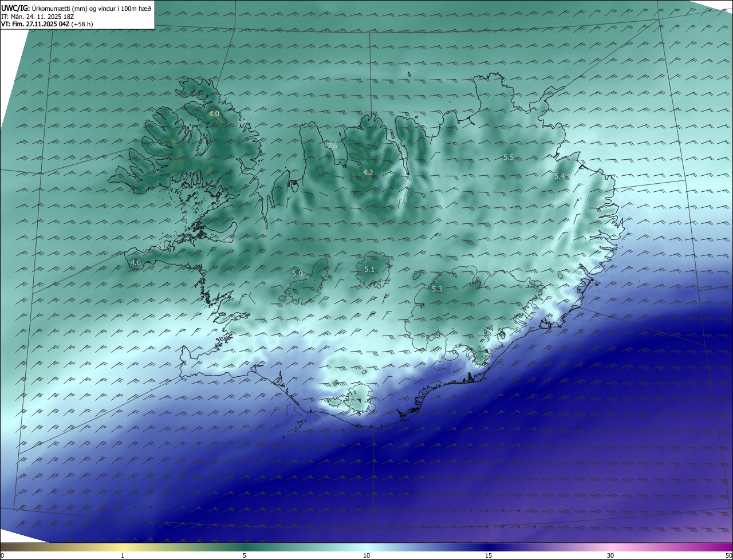Image resolution: width=733 pixels, height=560 pixels.
Task: Click the 5.1 value label on the map
Action: click(369, 270)
